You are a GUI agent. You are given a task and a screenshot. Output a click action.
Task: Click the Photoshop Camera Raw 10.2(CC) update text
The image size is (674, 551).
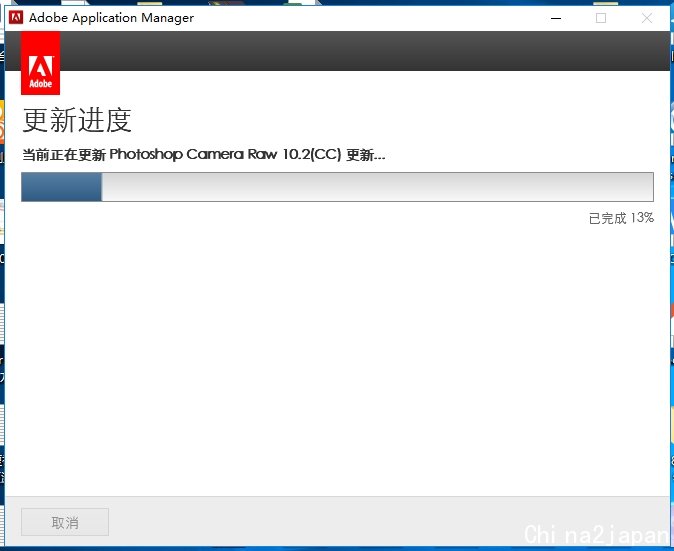click(x=204, y=154)
